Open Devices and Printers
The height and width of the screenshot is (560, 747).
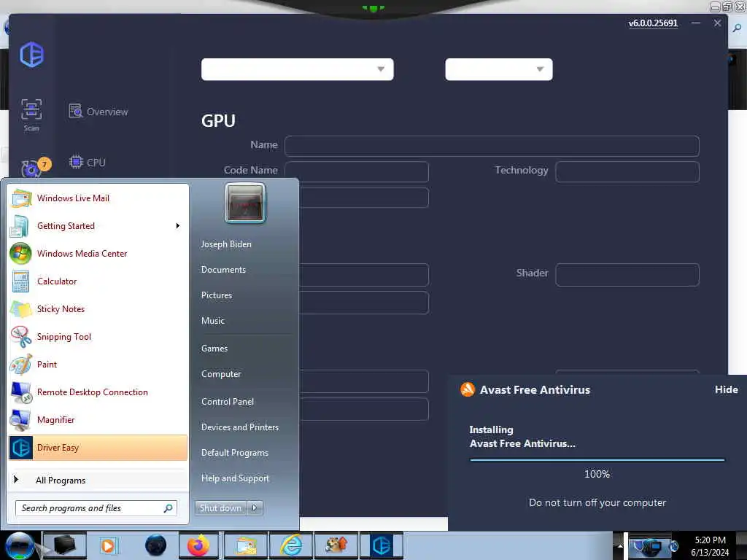tap(239, 427)
